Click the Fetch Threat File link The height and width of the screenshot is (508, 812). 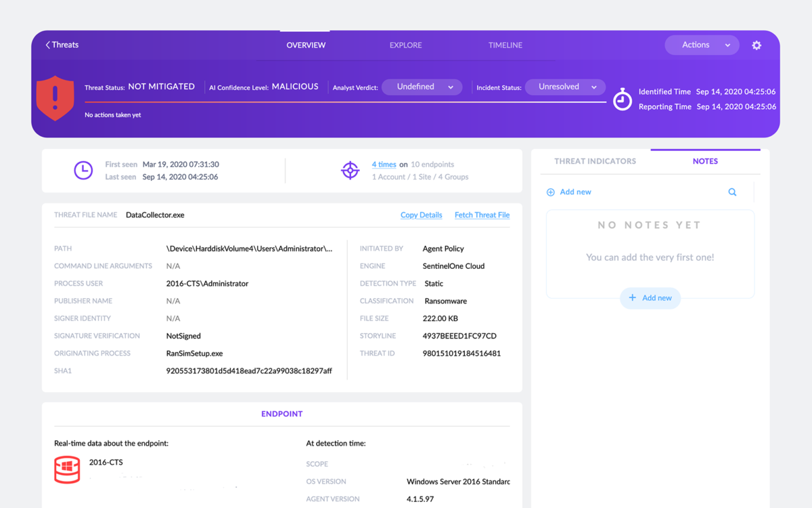482,215
